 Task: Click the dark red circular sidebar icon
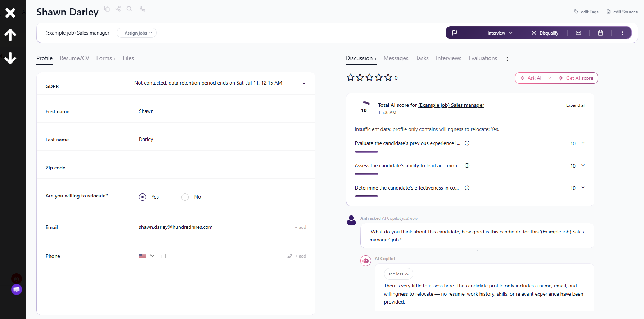point(17,279)
